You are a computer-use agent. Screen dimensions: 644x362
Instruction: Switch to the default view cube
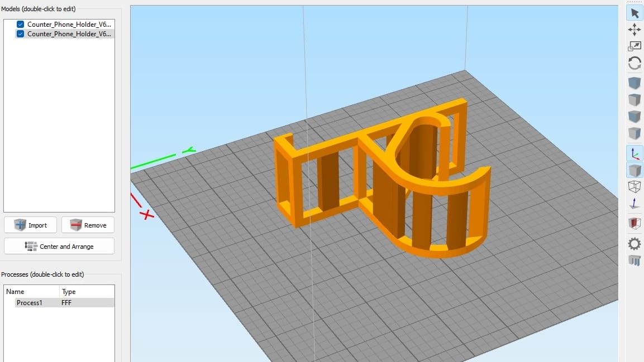635,83
